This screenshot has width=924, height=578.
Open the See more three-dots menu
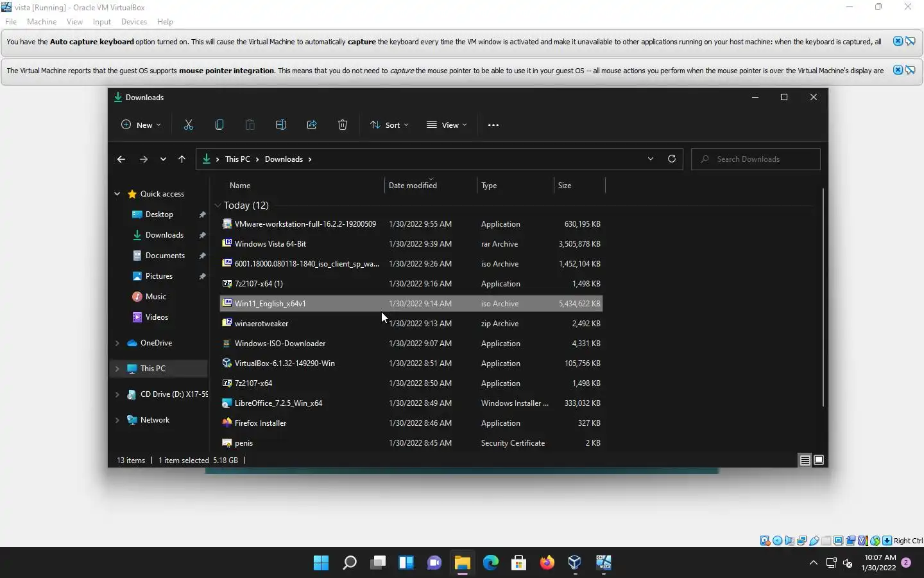493,125
